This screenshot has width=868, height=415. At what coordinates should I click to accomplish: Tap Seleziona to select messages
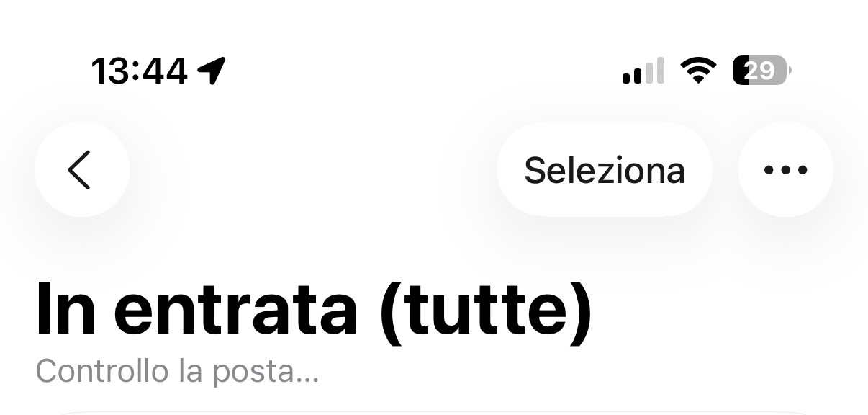pos(605,169)
